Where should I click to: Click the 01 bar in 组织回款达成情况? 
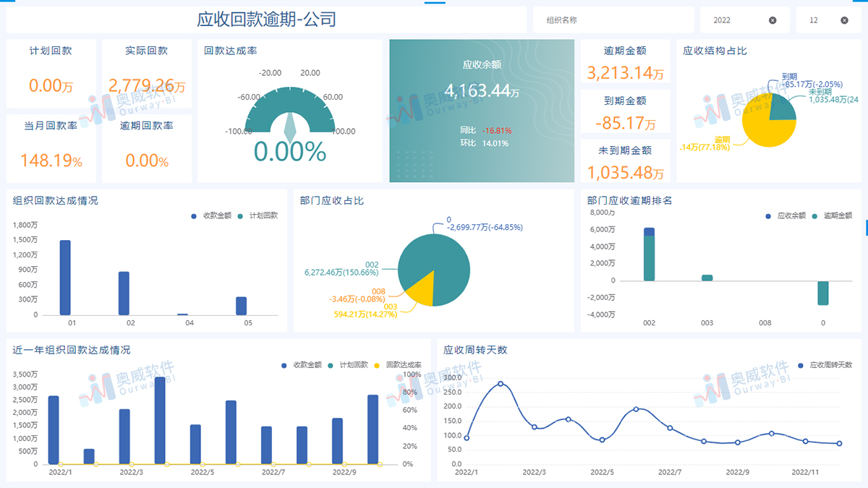pyautogui.click(x=65, y=278)
